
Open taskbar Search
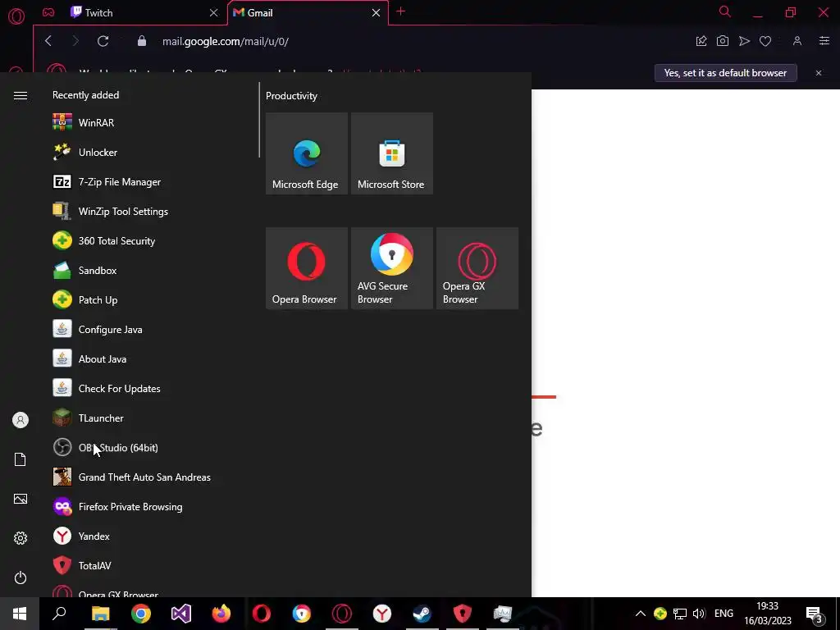59,614
